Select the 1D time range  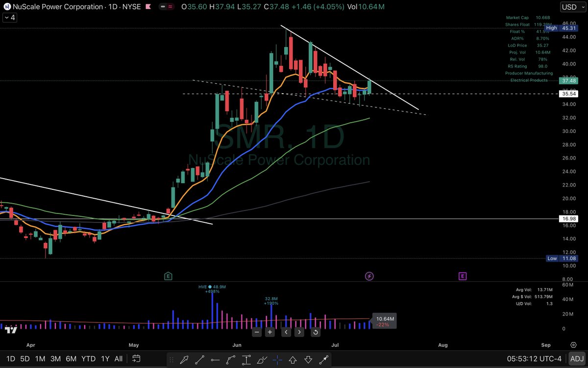[10, 359]
